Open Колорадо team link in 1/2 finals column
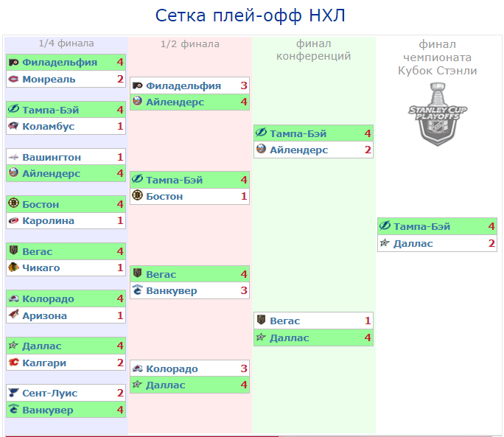The image size is (504, 437). pos(172,368)
